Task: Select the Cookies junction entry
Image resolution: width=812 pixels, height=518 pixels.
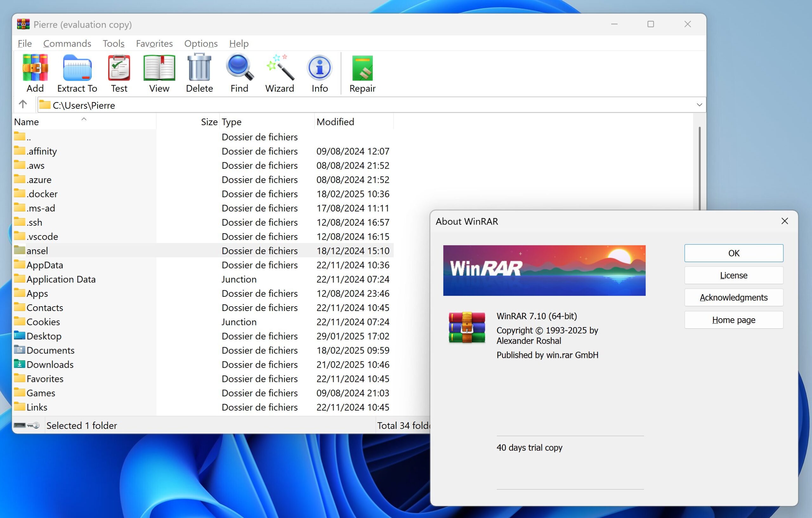Action: coord(203,321)
